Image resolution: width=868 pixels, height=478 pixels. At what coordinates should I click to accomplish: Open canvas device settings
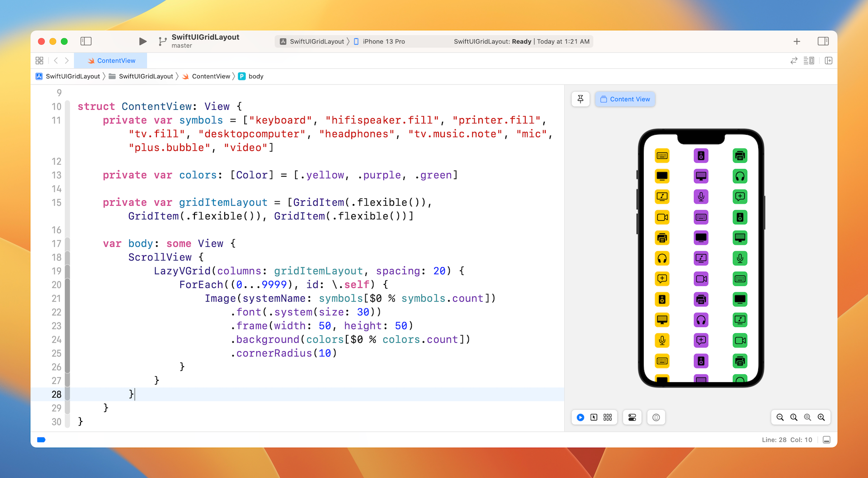(632, 417)
